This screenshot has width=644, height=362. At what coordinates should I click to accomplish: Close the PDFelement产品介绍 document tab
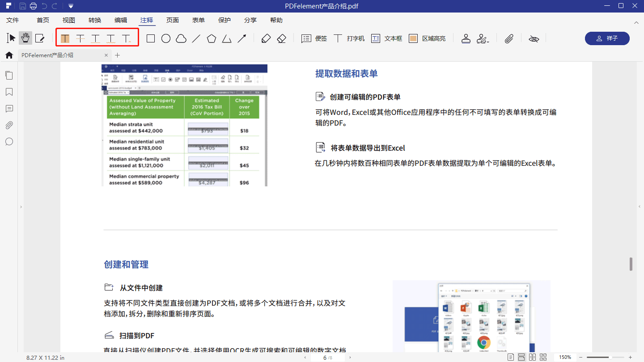(x=106, y=55)
